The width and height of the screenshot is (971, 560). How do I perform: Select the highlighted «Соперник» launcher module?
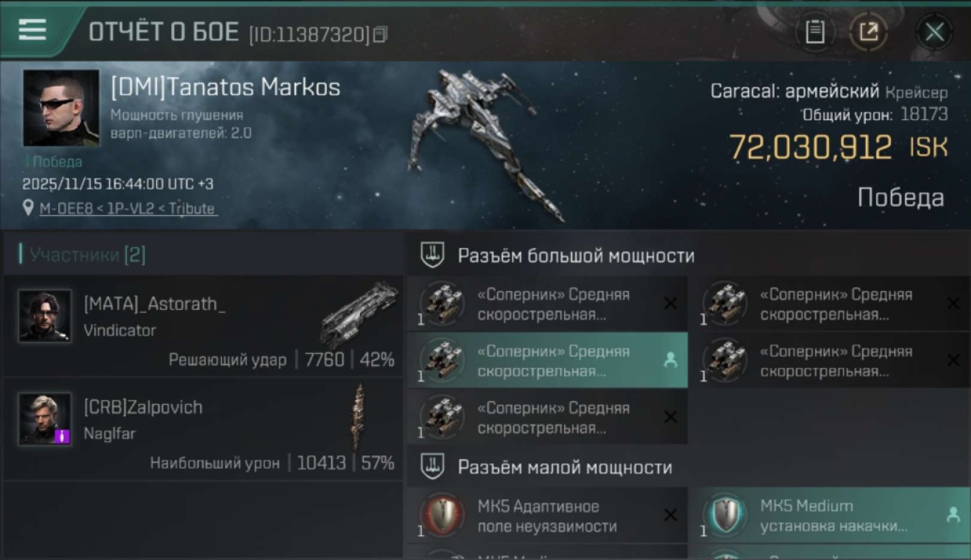(x=547, y=360)
